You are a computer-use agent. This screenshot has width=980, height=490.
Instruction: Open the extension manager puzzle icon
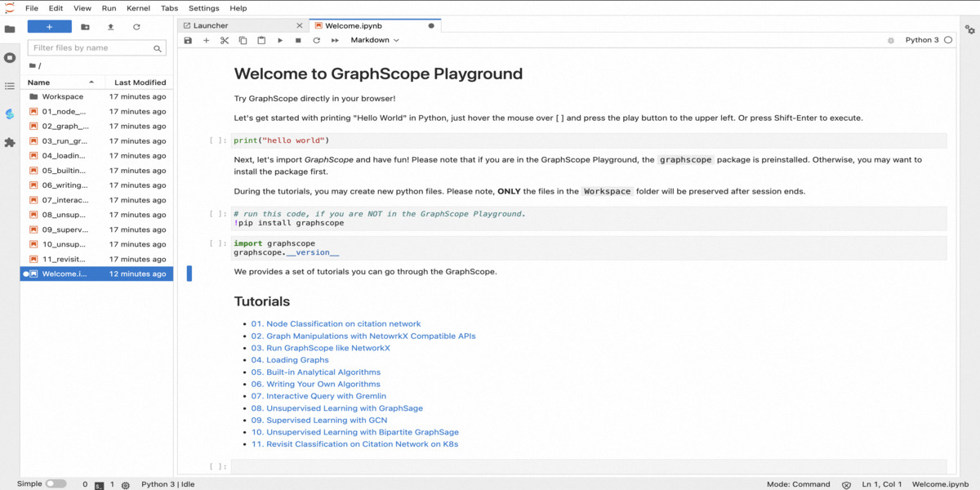pyautogui.click(x=10, y=144)
